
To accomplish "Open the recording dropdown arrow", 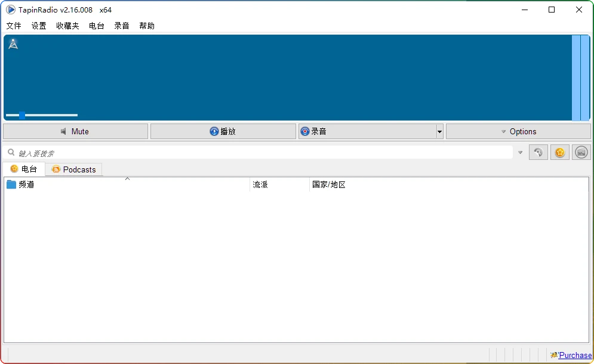I will click(x=439, y=131).
